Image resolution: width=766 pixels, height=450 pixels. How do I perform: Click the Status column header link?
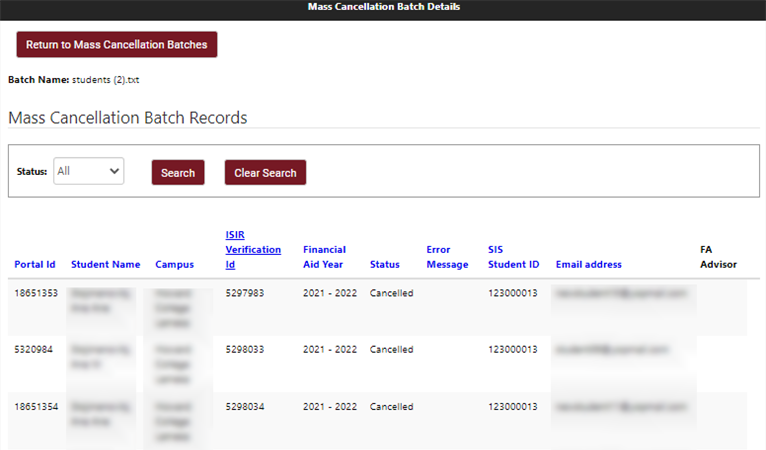[x=384, y=265]
